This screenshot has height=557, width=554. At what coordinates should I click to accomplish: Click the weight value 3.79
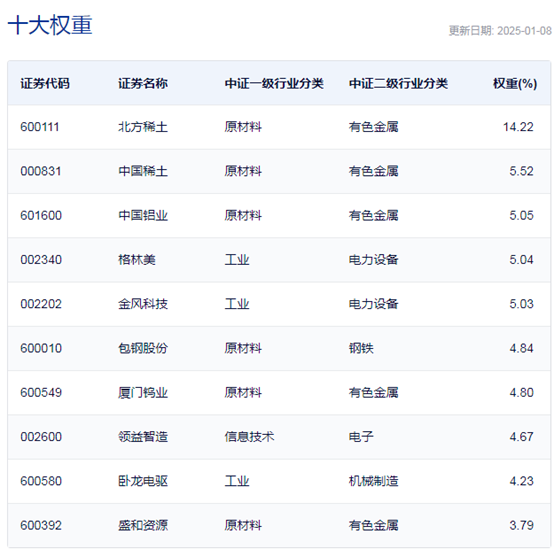tap(521, 525)
